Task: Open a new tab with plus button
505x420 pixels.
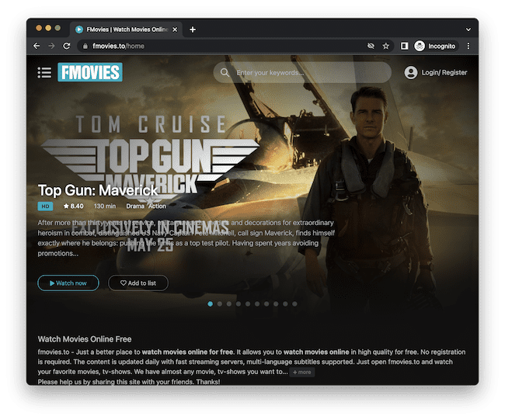Action: pos(193,30)
